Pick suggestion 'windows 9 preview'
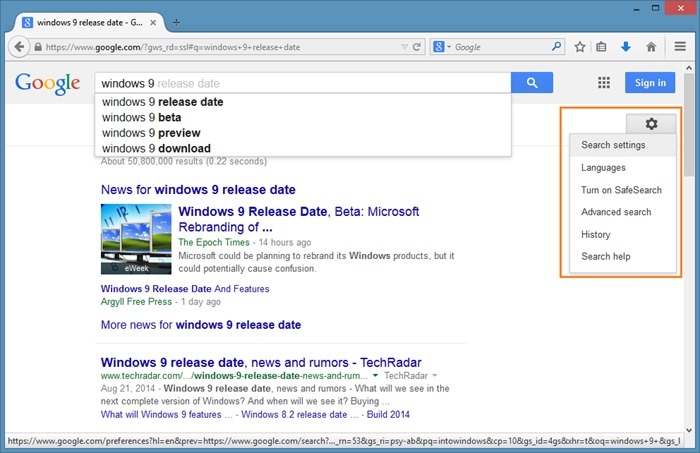The height and width of the screenshot is (453, 700). pos(303,133)
